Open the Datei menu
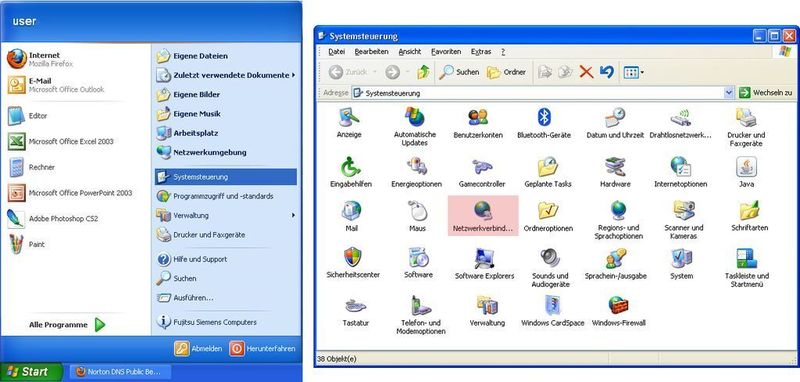 [336, 52]
